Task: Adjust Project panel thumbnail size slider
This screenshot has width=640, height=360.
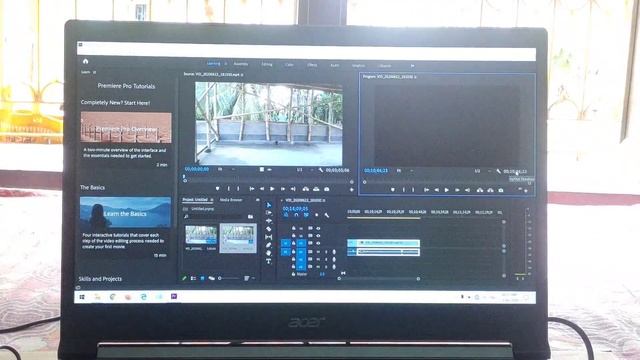Action: tap(229, 278)
